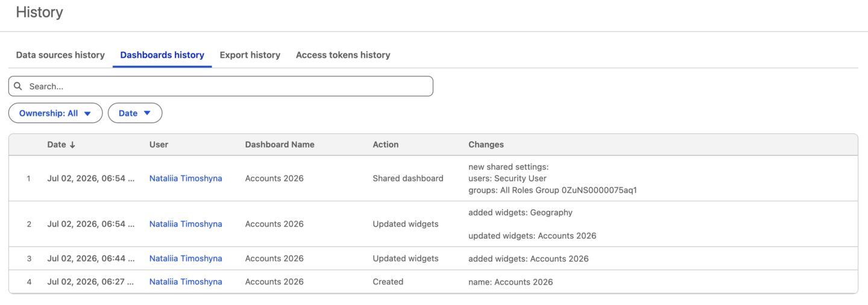868x305 pixels.
Task: Click the History page title
Action: (x=39, y=12)
